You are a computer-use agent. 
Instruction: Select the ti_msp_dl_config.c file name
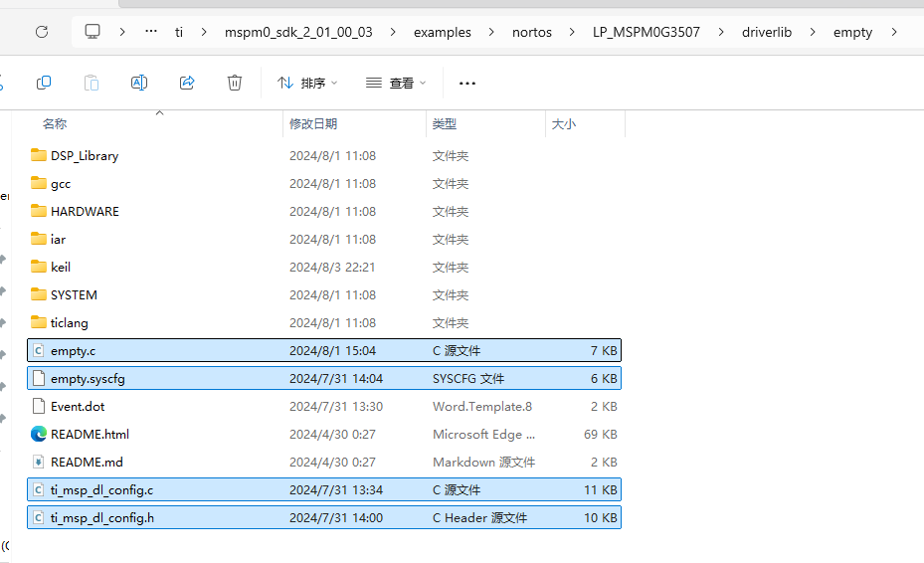(101, 490)
